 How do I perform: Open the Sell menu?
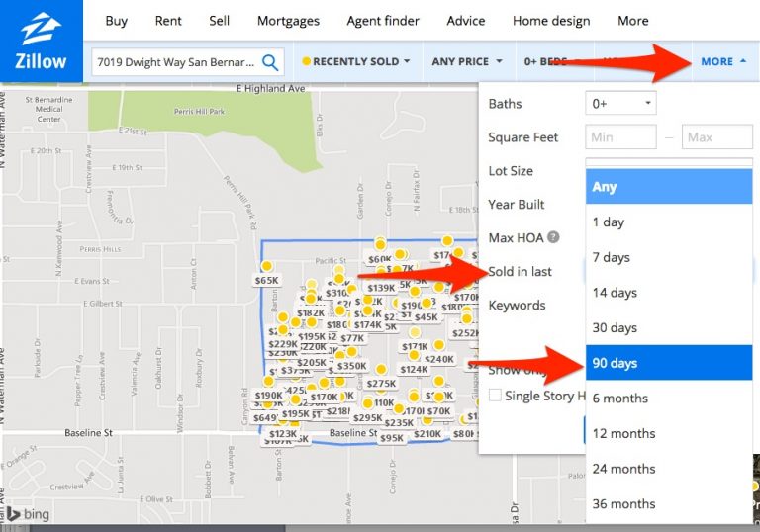[x=219, y=21]
